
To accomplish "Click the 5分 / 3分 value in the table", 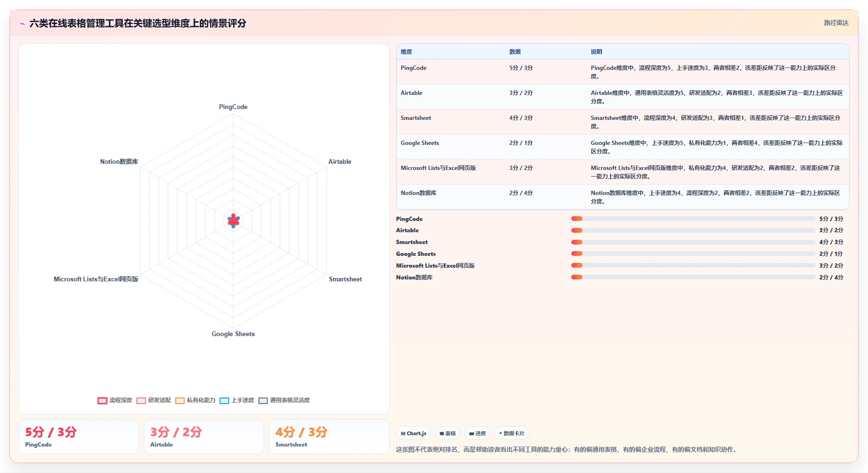I will [x=521, y=68].
